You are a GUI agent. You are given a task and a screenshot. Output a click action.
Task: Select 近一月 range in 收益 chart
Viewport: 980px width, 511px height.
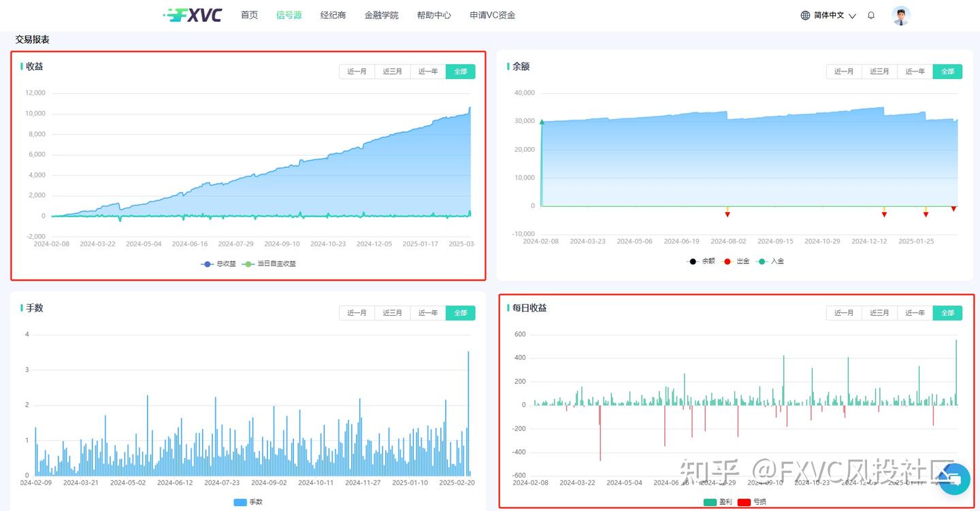pos(357,71)
